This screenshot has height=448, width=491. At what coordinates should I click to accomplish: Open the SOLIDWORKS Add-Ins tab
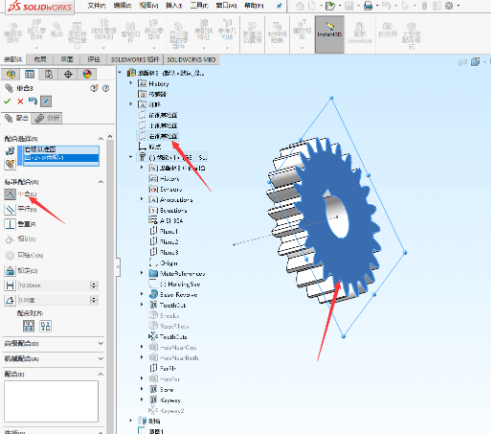pyautogui.click(x=135, y=59)
